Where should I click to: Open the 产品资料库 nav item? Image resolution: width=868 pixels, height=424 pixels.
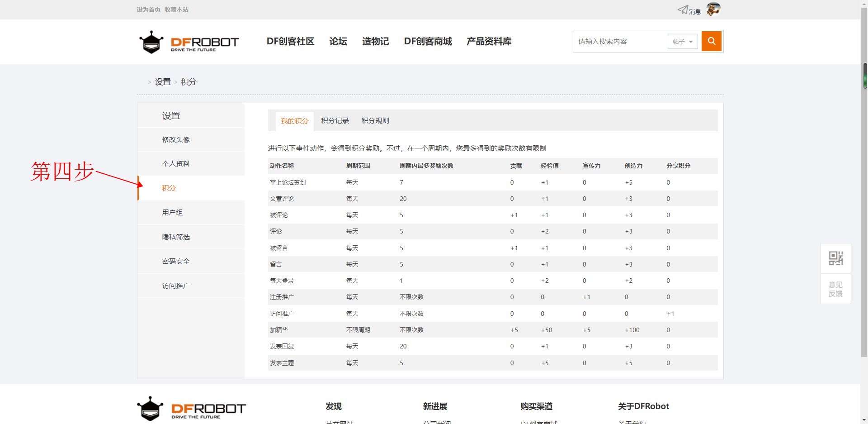489,42
